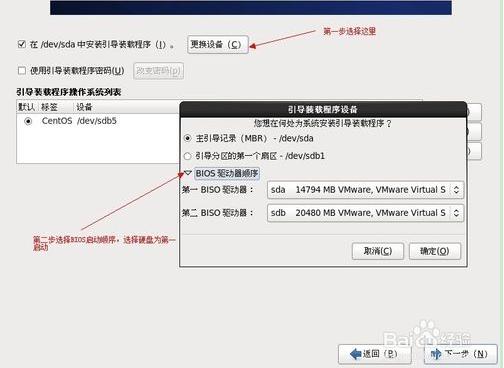504x368 pixels.
Task: Confirm with the 确定(O) button
Action: click(435, 251)
